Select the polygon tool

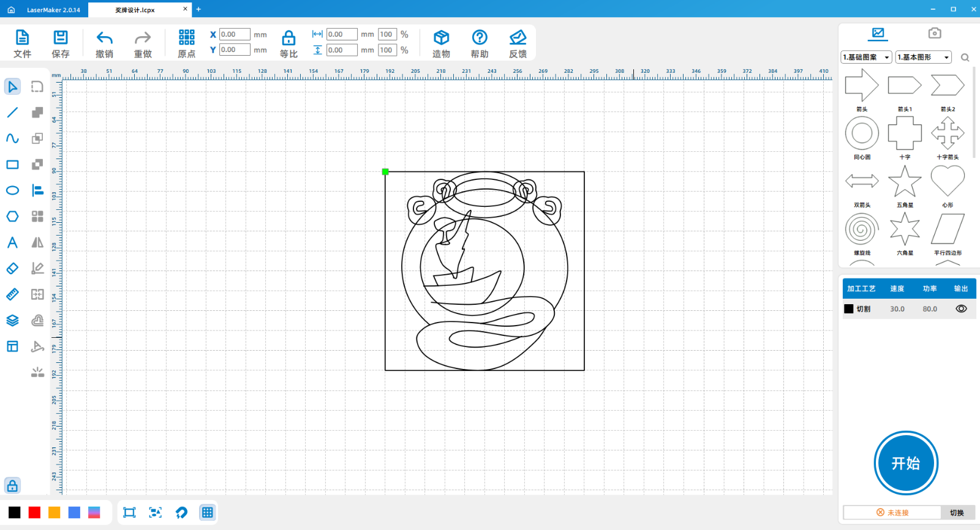point(12,217)
